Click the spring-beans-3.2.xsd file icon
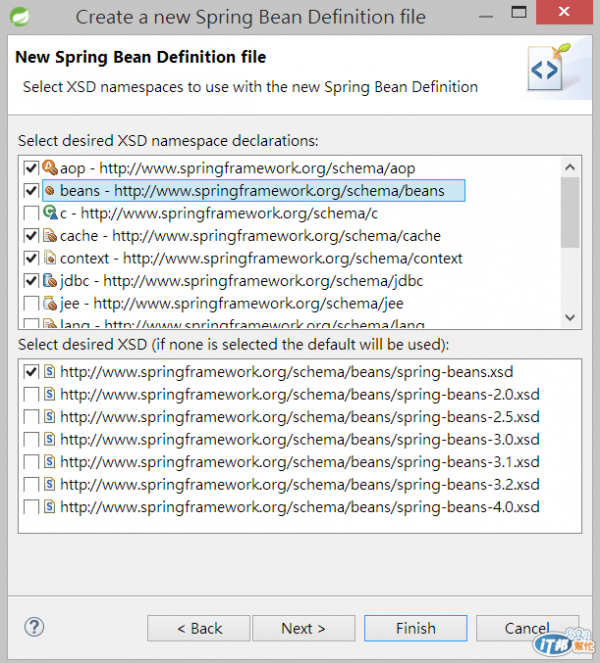 pyautogui.click(x=50, y=484)
